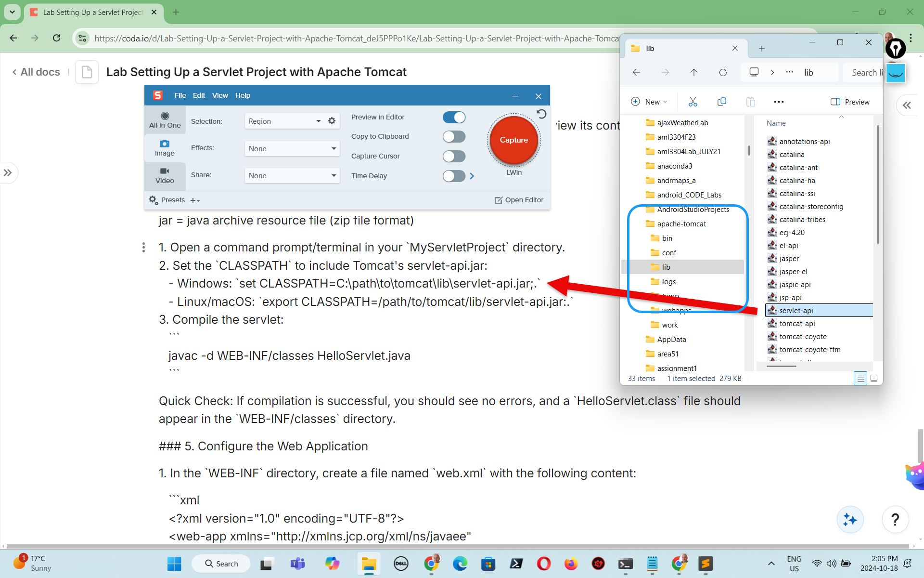Refresh the File Explorer lib folder
Viewport: 924px width, 578px height.
(x=723, y=72)
